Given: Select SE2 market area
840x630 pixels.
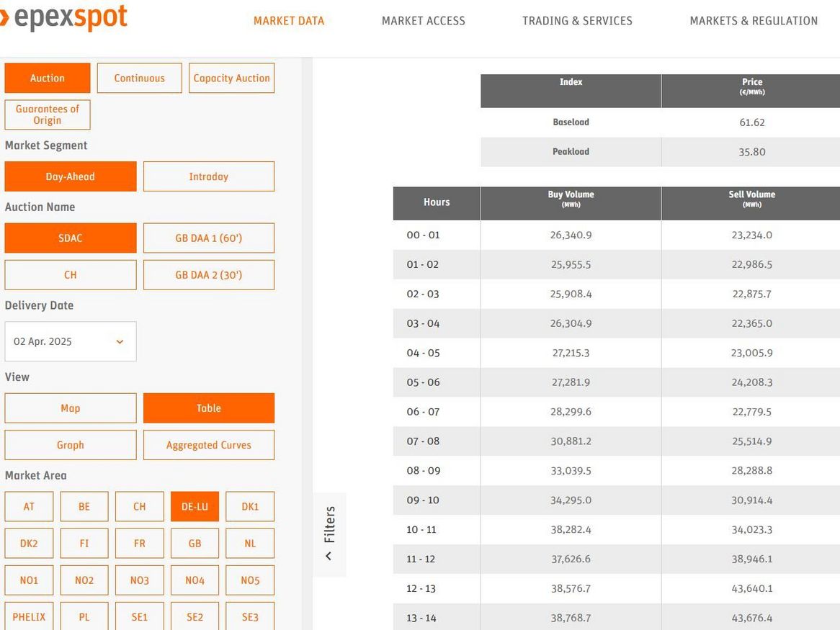Looking at the screenshot, I should pyautogui.click(x=195, y=616).
